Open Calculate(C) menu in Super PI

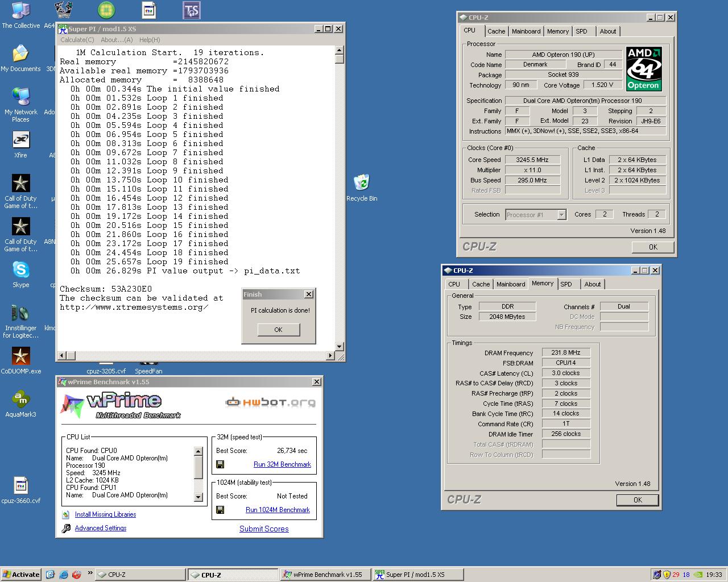[x=77, y=40]
